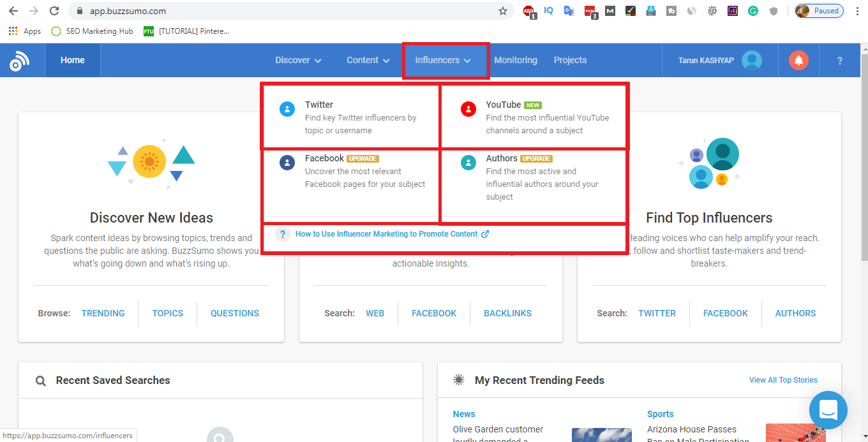This screenshot has height=442, width=868.
Task: Open Influencer Marketing guide link
Action: click(386, 234)
